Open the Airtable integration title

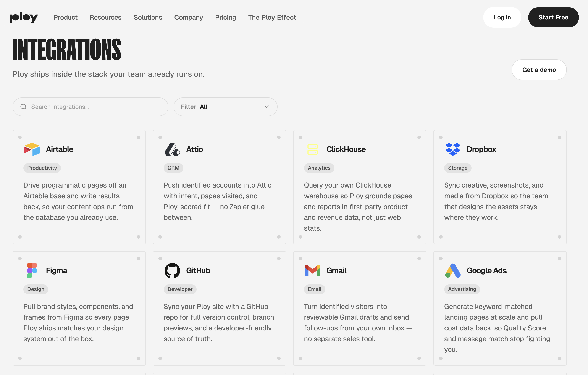60,149
